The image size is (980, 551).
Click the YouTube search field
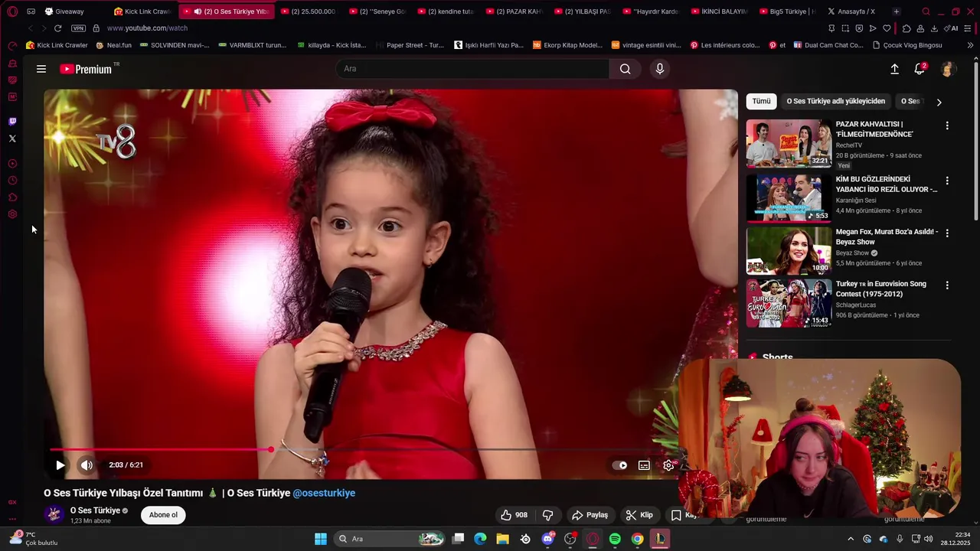point(472,69)
